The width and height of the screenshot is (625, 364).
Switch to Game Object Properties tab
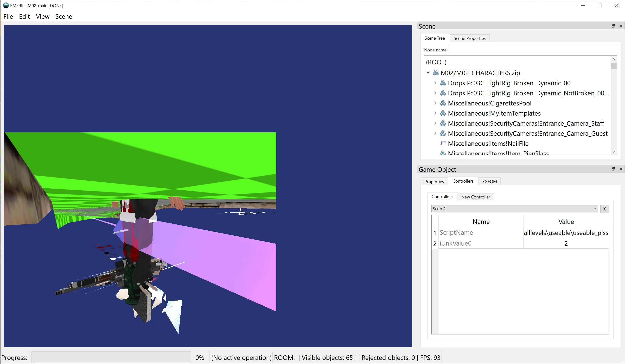pos(434,181)
